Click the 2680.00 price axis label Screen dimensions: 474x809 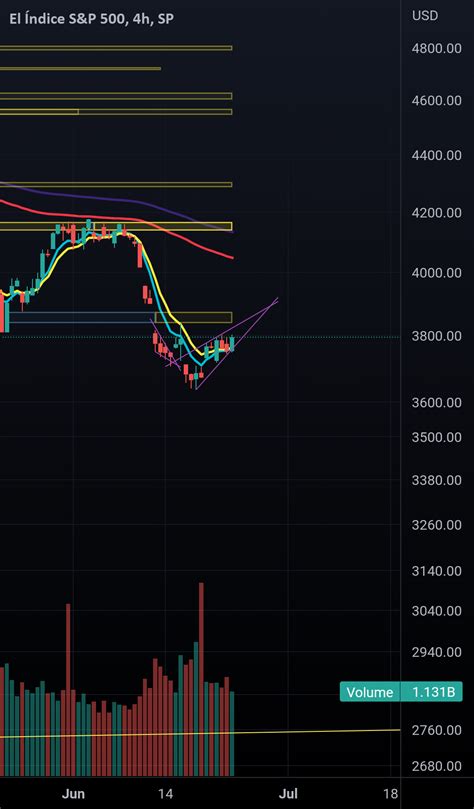pyautogui.click(x=436, y=766)
